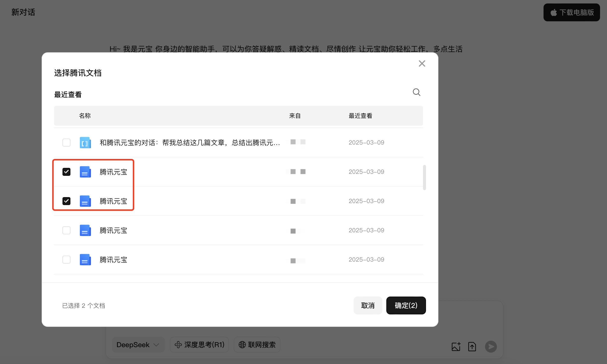
Task: Click the search icon in document dialog
Action: [416, 92]
